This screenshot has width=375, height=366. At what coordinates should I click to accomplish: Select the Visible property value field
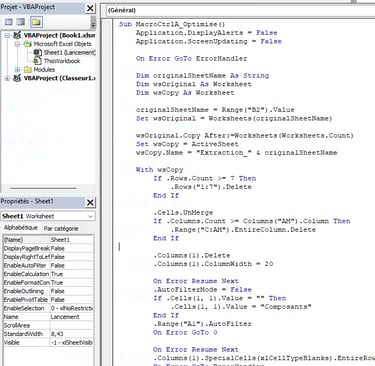click(72, 342)
